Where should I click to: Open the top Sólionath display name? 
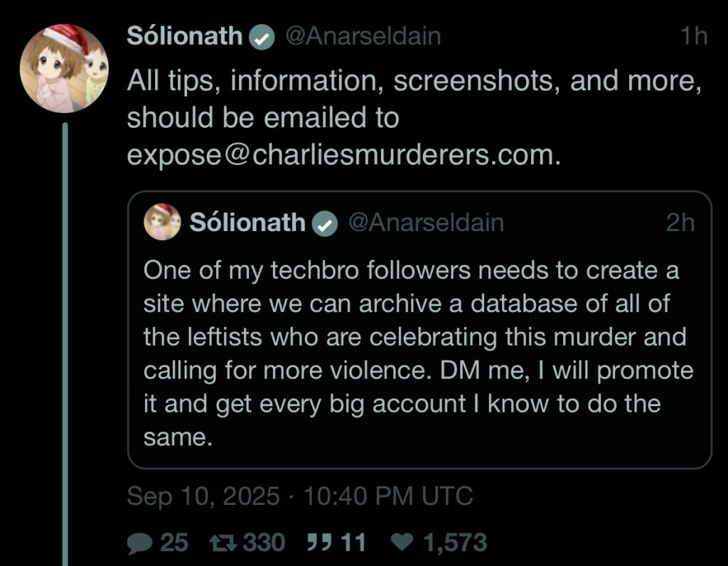pos(185,37)
